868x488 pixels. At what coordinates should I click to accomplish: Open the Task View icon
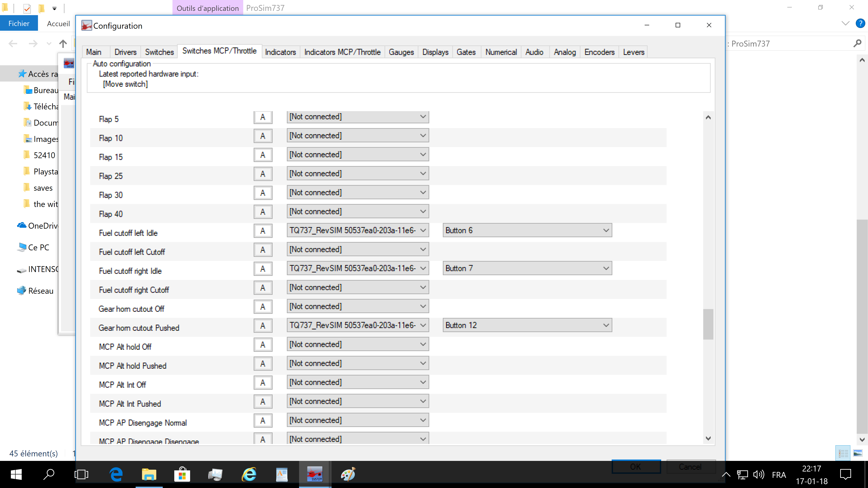81,474
